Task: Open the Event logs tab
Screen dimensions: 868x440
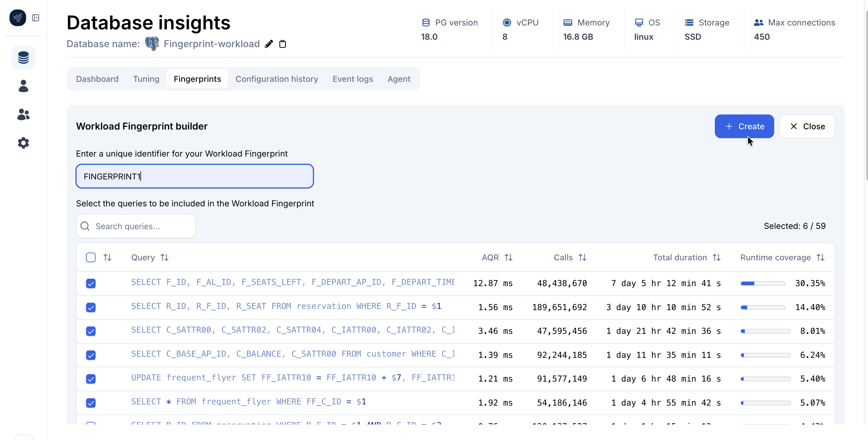Action: pyautogui.click(x=352, y=79)
